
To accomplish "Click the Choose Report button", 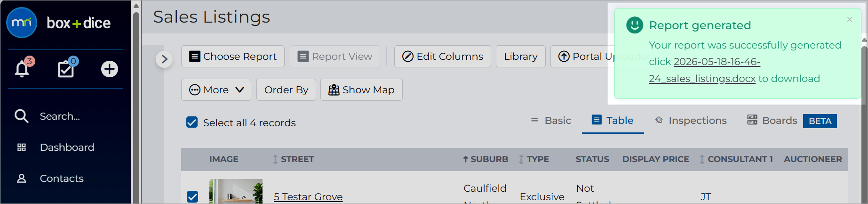I will (233, 57).
